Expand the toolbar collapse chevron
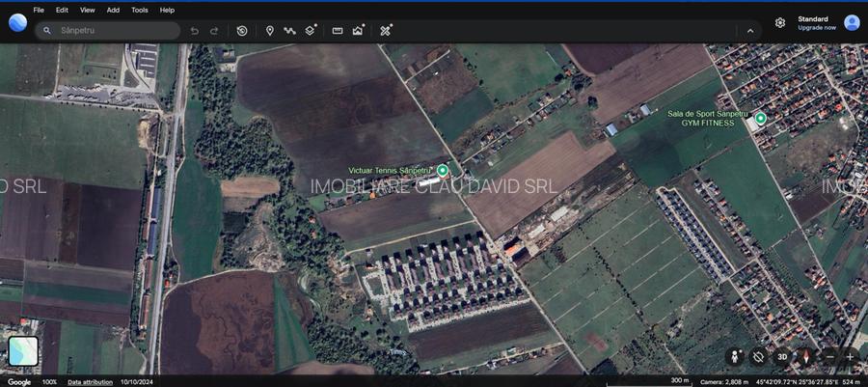This screenshot has width=868, height=387. tap(750, 31)
